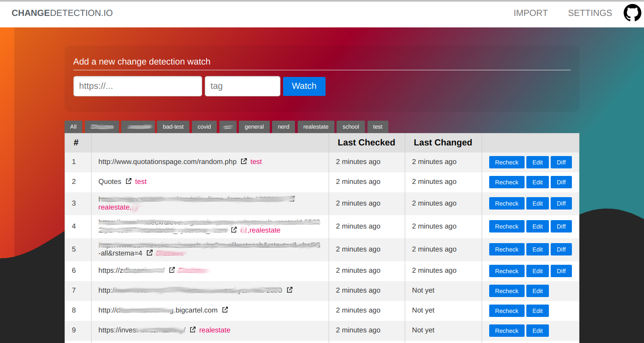Go to the SETTINGS page
Image resolution: width=644 pixels, height=343 pixels.
590,13
